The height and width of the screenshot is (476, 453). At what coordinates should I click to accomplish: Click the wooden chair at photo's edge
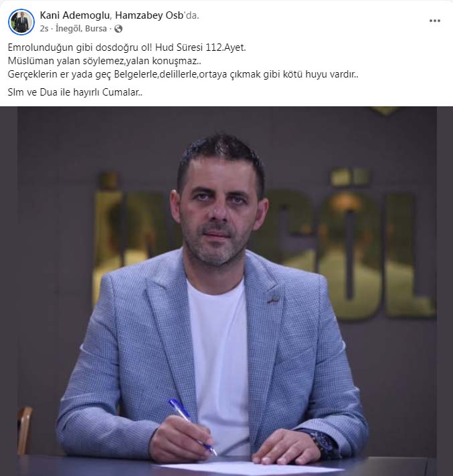coord(25,431)
